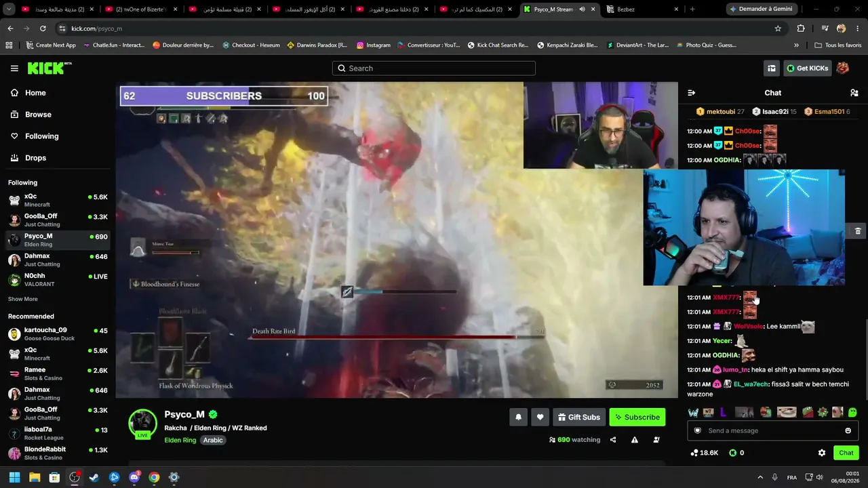The image size is (868, 488).
Task: Open the Create Next App bookmark
Action: 51,45
